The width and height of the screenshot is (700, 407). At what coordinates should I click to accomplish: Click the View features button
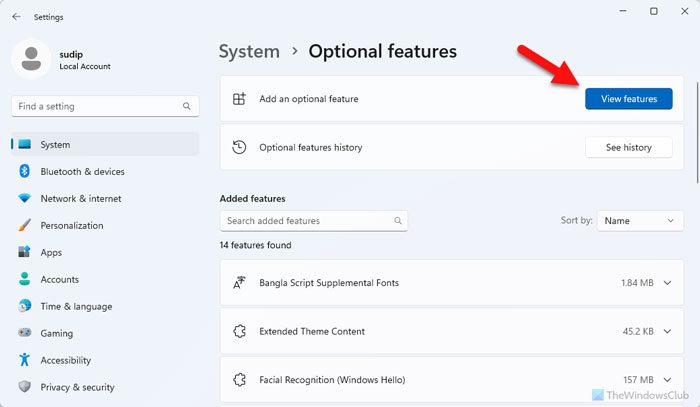[629, 99]
